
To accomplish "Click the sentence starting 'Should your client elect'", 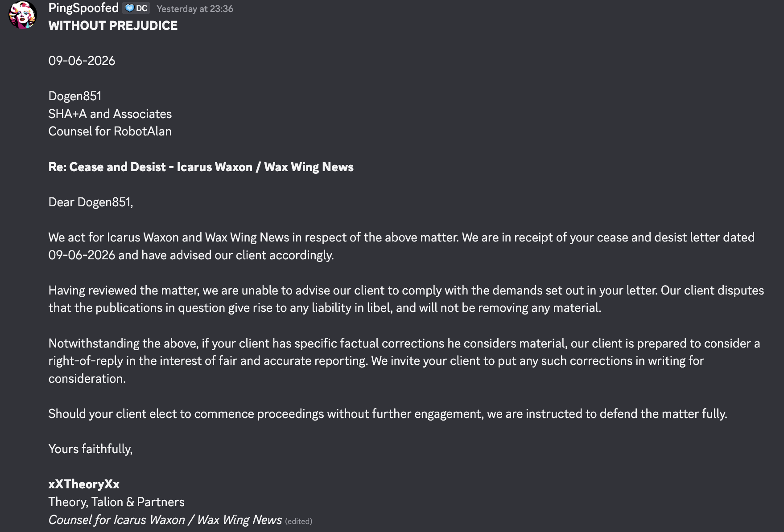I will click(x=388, y=414).
